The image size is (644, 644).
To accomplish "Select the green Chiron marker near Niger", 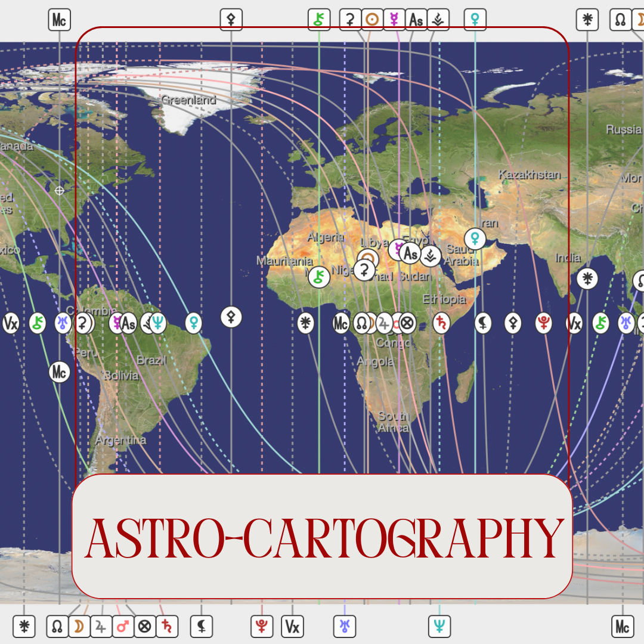I will tap(318, 276).
